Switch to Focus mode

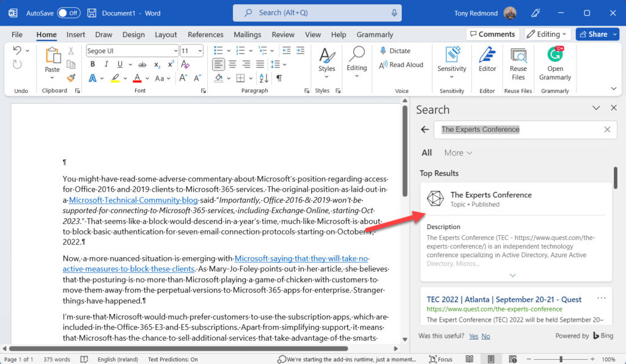click(x=441, y=359)
